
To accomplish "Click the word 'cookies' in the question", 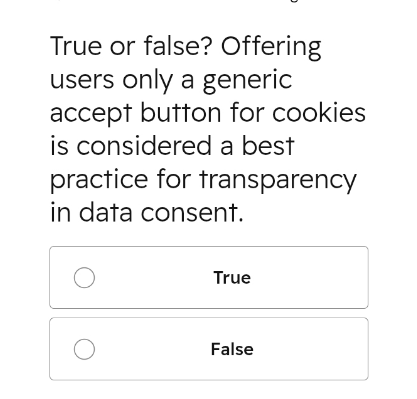I will coord(319,112).
